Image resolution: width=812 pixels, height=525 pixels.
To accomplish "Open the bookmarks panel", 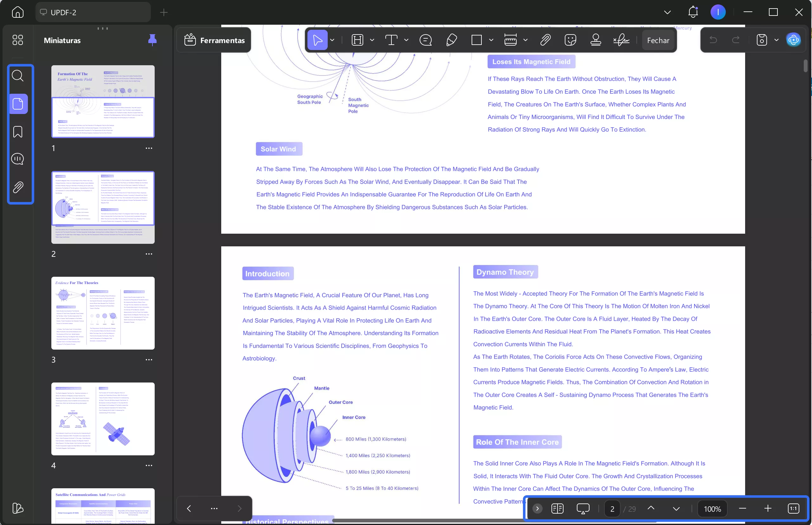I will point(18,132).
